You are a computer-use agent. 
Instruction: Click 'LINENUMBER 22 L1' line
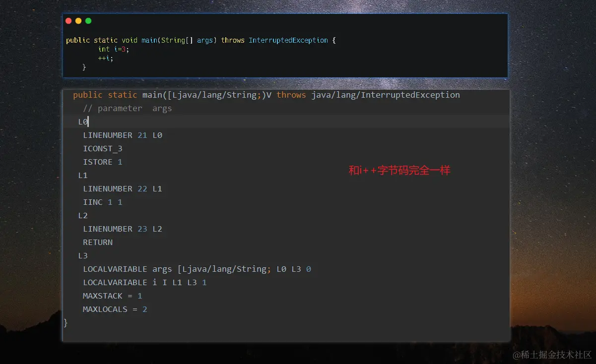point(123,188)
